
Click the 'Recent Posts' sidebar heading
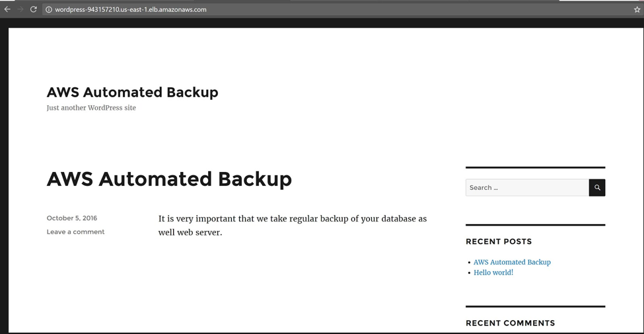click(x=499, y=241)
